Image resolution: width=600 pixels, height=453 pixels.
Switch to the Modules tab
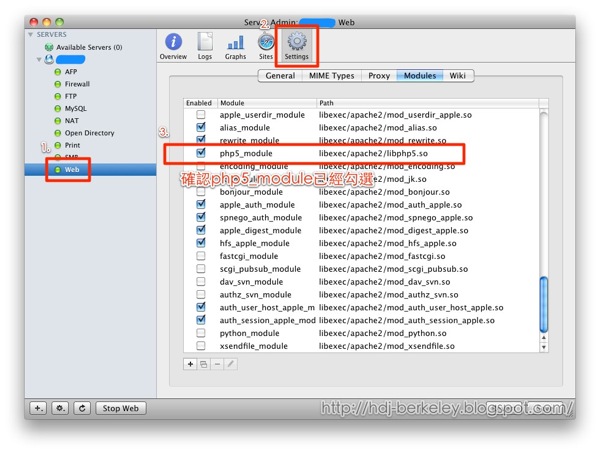click(x=420, y=76)
